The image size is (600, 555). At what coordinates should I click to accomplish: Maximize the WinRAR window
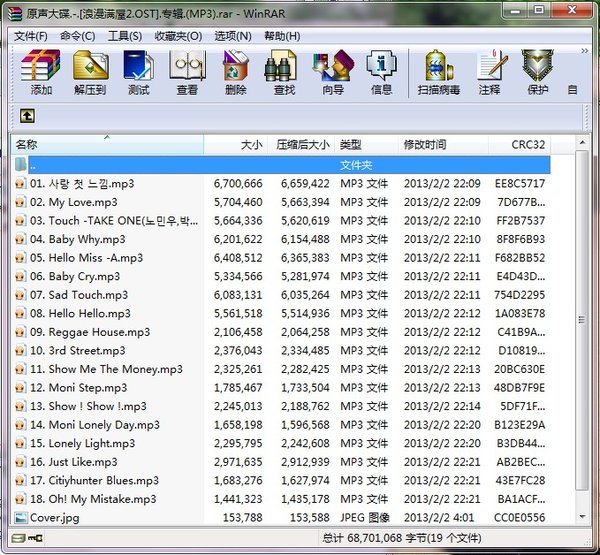(539, 10)
